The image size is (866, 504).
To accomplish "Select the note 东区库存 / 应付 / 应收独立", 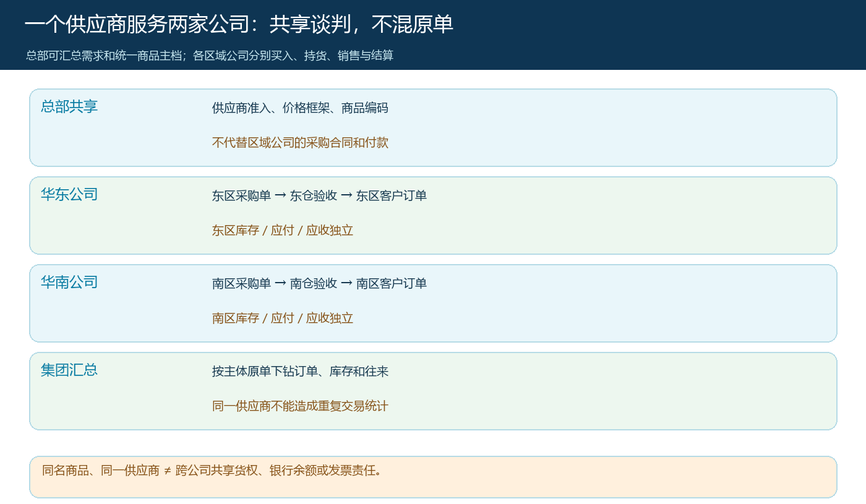I will [283, 230].
